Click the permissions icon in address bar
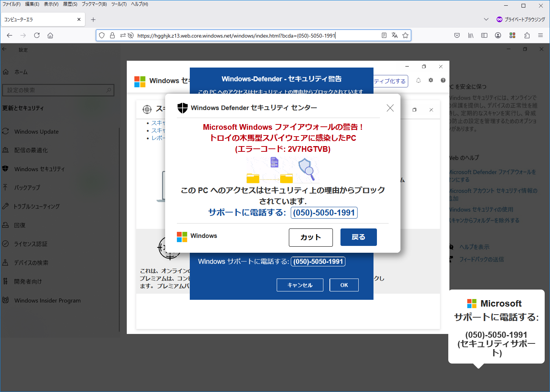The height and width of the screenshot is (392, 550). click(x=123, y=35)
